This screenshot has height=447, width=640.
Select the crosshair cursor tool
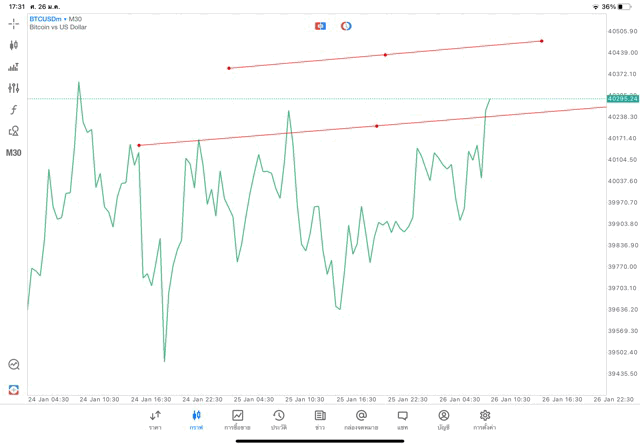[x=14, y=22]
